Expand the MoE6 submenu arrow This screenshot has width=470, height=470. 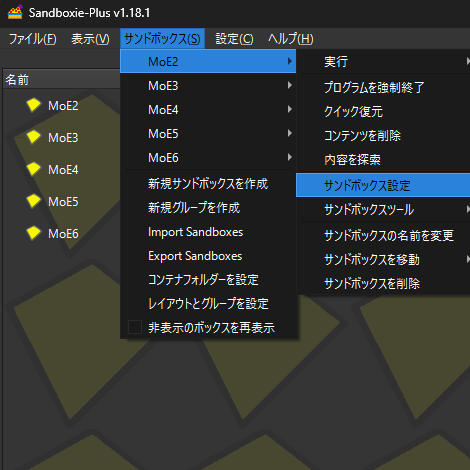point(290,157)
